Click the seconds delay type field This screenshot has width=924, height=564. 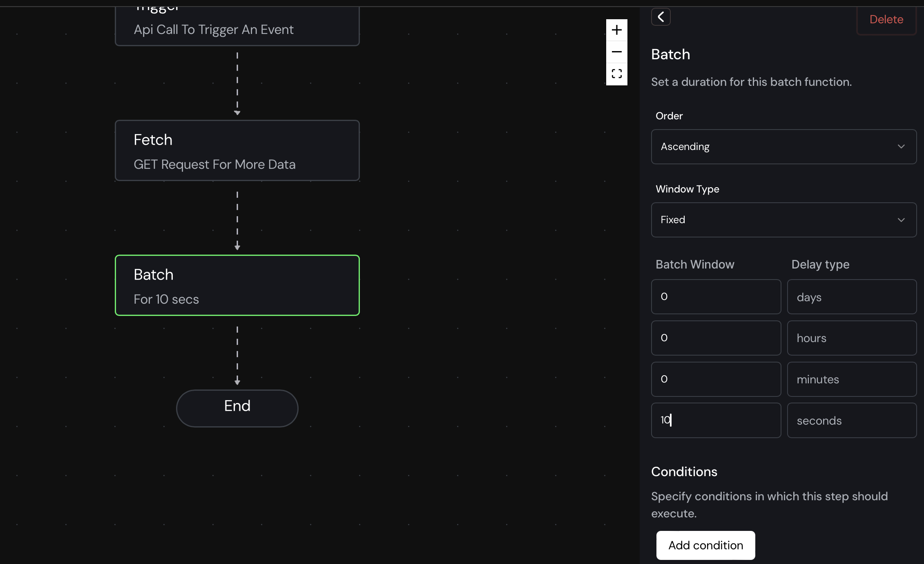(x=852, y=421)
